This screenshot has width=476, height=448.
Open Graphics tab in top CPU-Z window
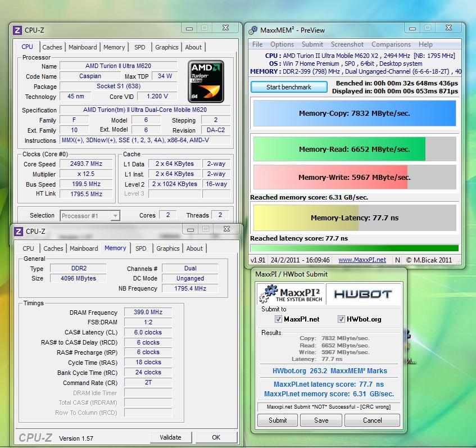tap(167, 47)
